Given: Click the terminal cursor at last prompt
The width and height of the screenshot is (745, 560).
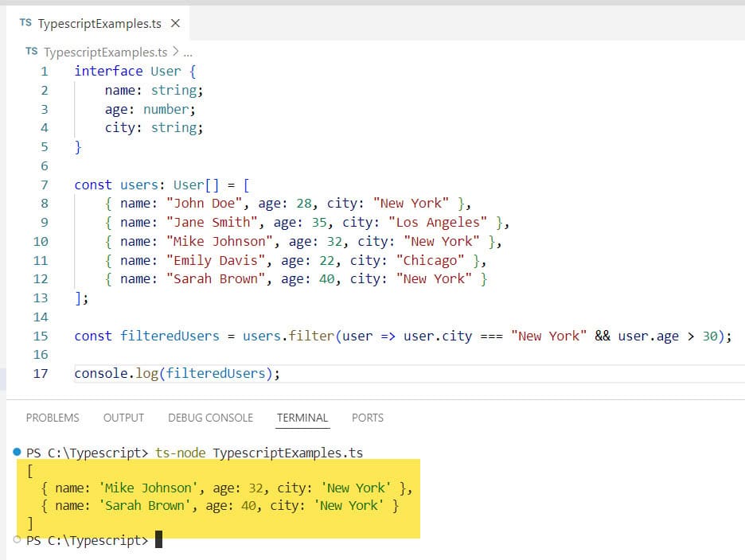Looking at the screenshot, I should pyautogui.click(x=158, y=539).
